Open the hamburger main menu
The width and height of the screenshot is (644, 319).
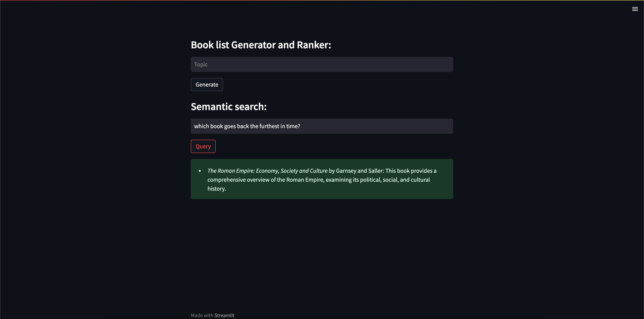click(x=635, y=9)
